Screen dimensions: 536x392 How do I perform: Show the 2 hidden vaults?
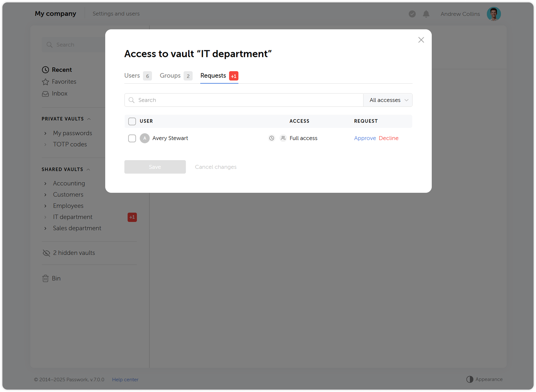(74, 253)
